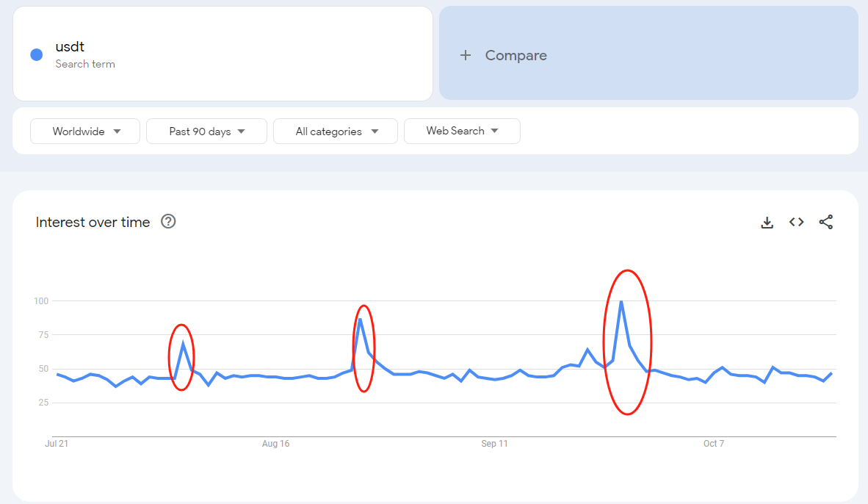Image resolution: width=868 pixels, height=504 pixels.
Task: Click the Interest over time heading
Action: pyautogui.click(x=93, y=222)
